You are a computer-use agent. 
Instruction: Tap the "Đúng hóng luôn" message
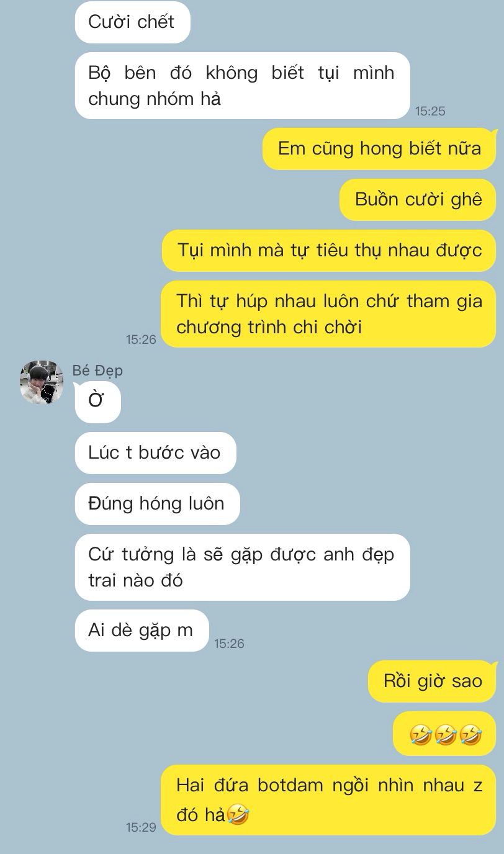click(157, 504)
